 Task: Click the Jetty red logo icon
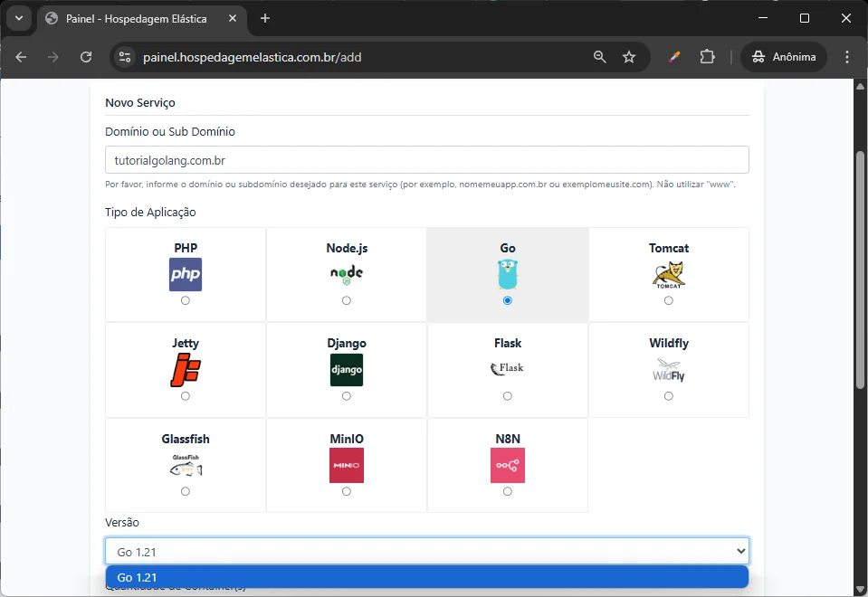point(186,370)
